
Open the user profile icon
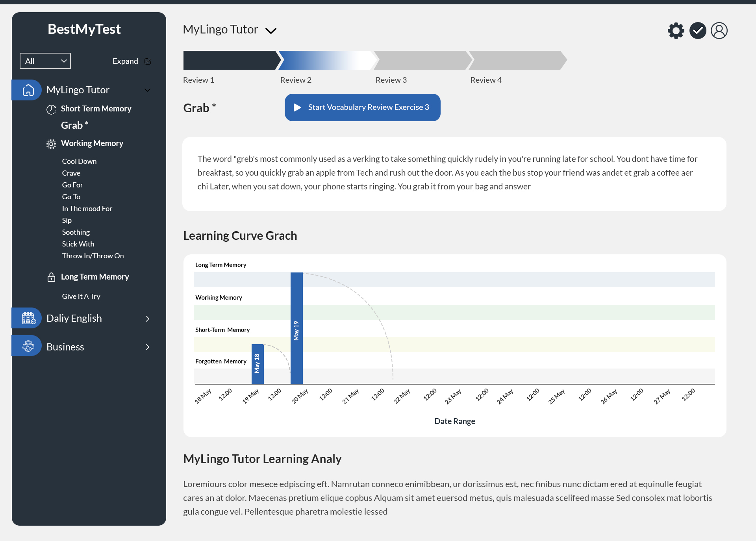click(719, 31)
